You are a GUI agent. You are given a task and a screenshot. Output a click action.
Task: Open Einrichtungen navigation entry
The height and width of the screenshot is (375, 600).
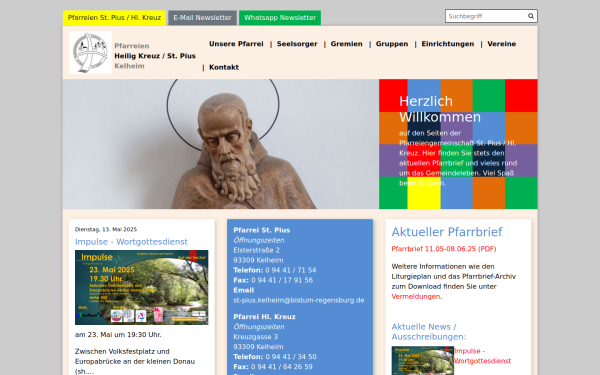[x=448, y=44]
